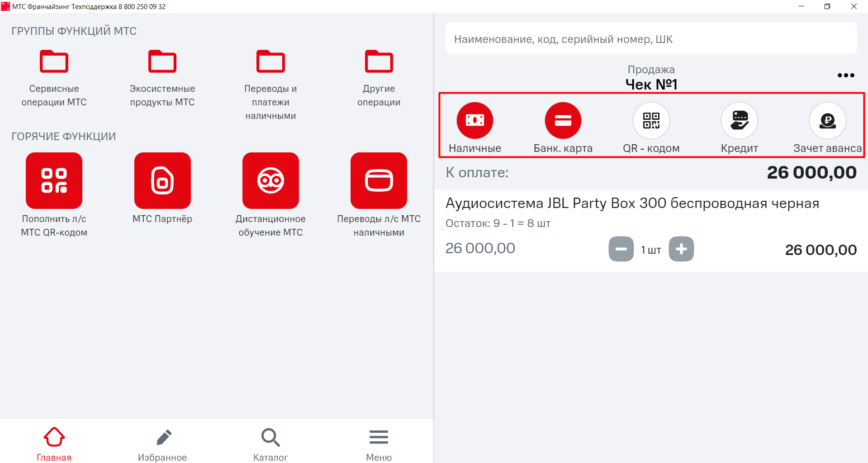The image size is (868, 463).
Task: Go to the Главная tab
Action: coord(54,444)
